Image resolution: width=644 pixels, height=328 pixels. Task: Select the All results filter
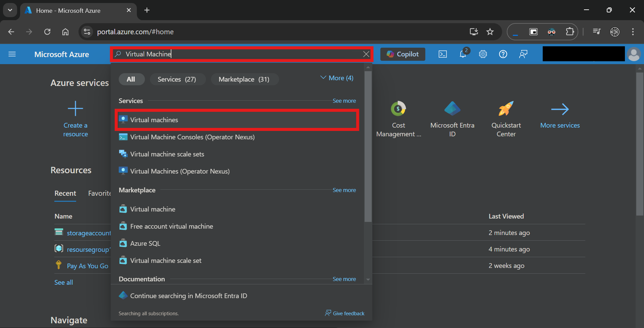pyautogui.click(x=131, y=79)
